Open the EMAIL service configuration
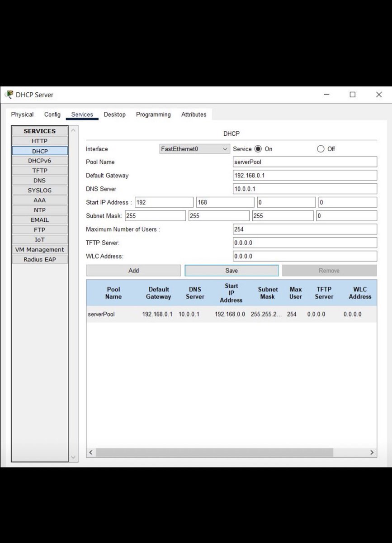The image size is (392, 543). [39, 219]
